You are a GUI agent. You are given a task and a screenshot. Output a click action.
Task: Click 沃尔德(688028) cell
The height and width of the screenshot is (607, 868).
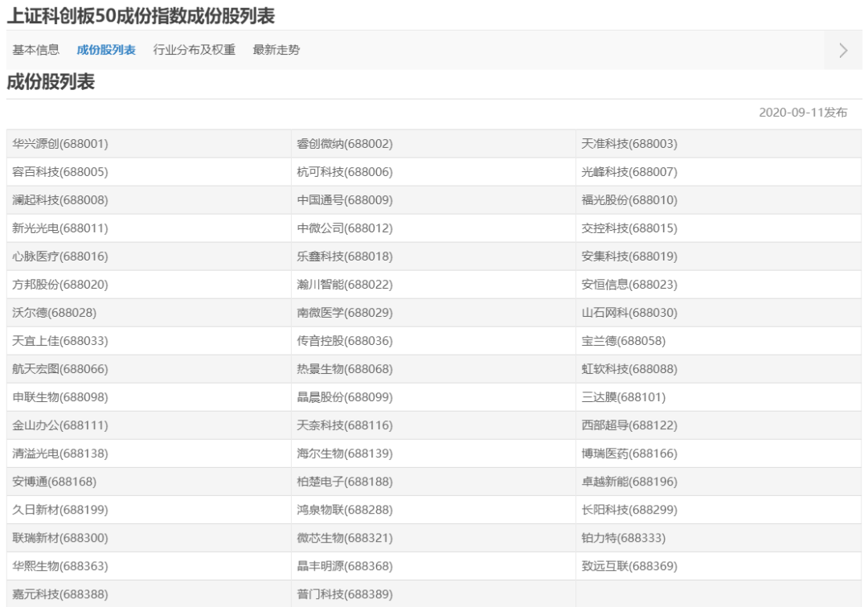55,313
